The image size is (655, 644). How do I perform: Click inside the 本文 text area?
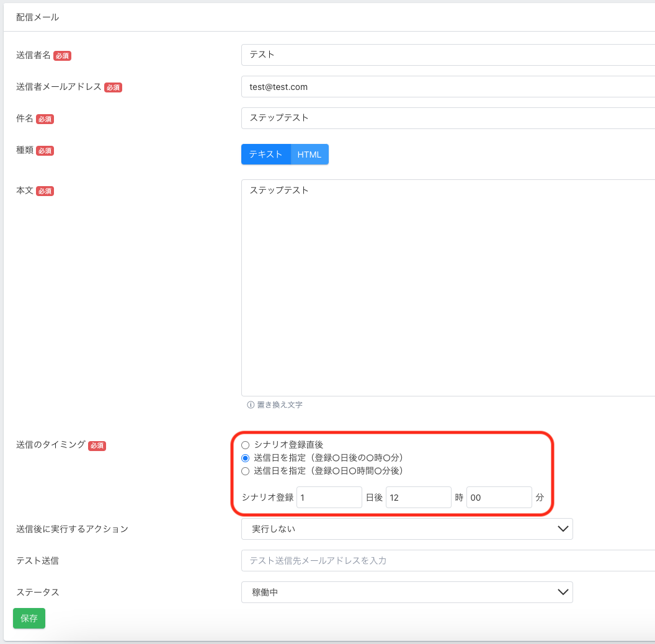point(447,285)
